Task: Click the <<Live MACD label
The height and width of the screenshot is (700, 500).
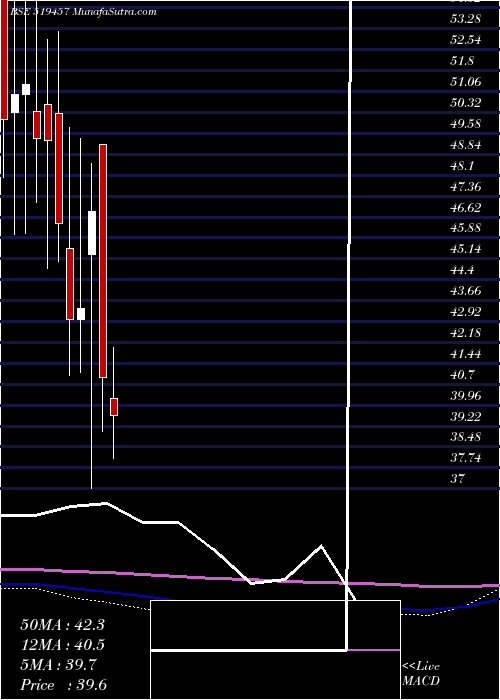Action: (421, 674)
